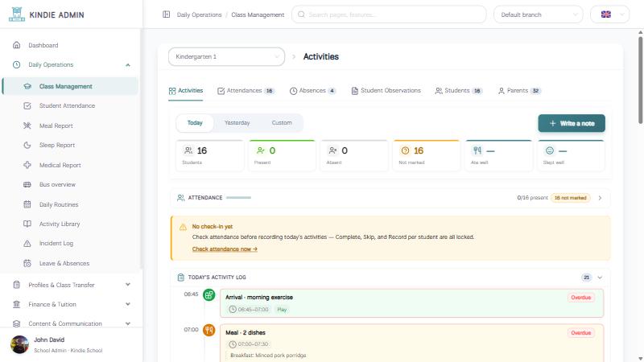Follow the Check attendance now link
Viewport: 644px width, 362px height.
click(225, 249)
